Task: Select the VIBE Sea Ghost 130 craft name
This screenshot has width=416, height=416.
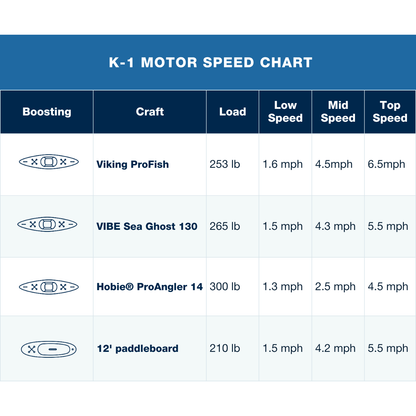Action: (147, 226)
